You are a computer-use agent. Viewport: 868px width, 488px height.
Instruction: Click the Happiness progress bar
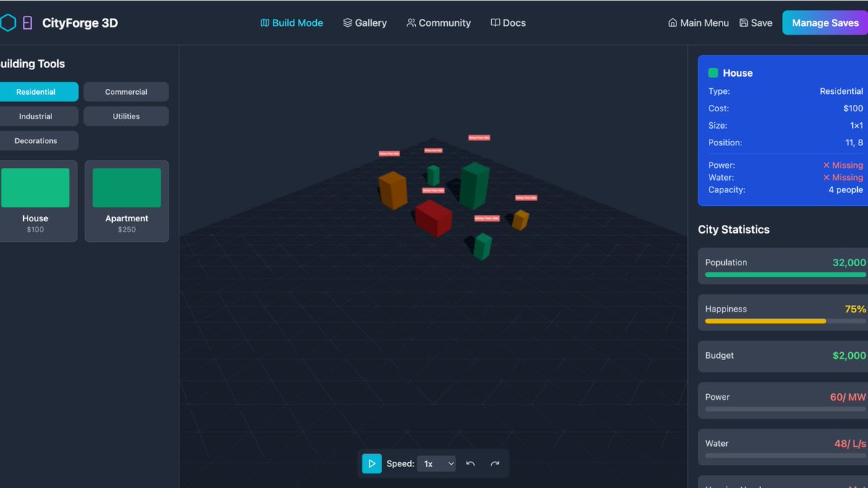(786, 321)
